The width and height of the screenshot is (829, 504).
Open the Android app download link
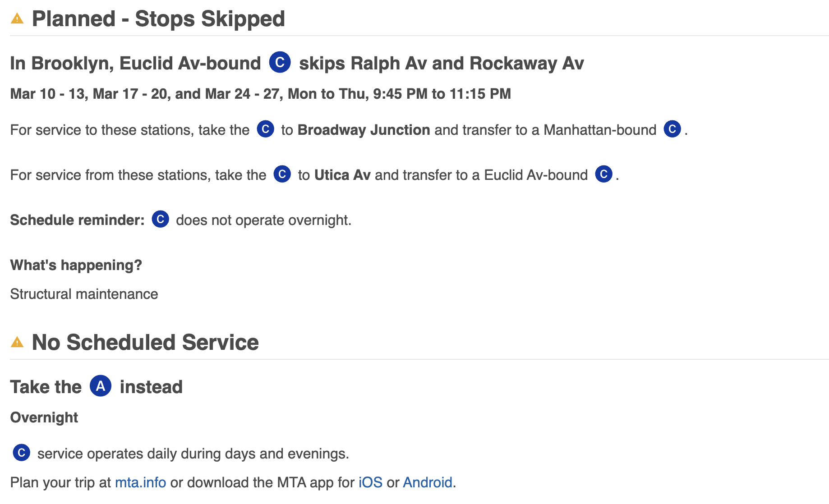(427, 482)
